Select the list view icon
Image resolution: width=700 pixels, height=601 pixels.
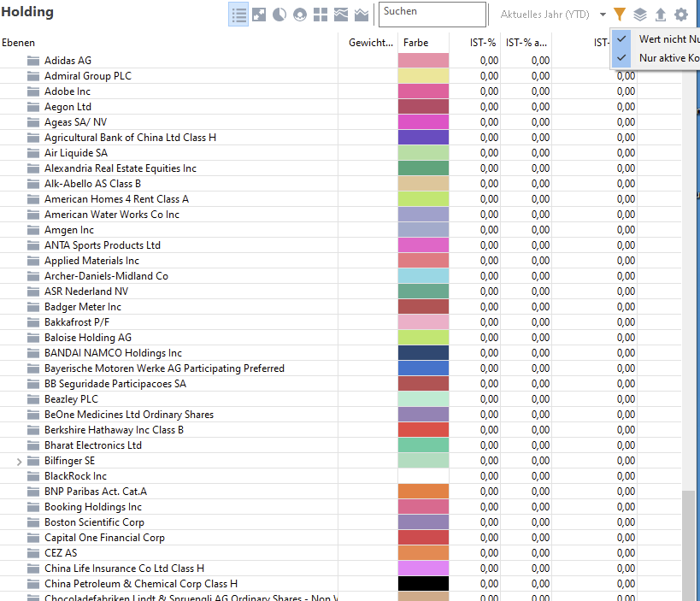(x=238, y=15)
